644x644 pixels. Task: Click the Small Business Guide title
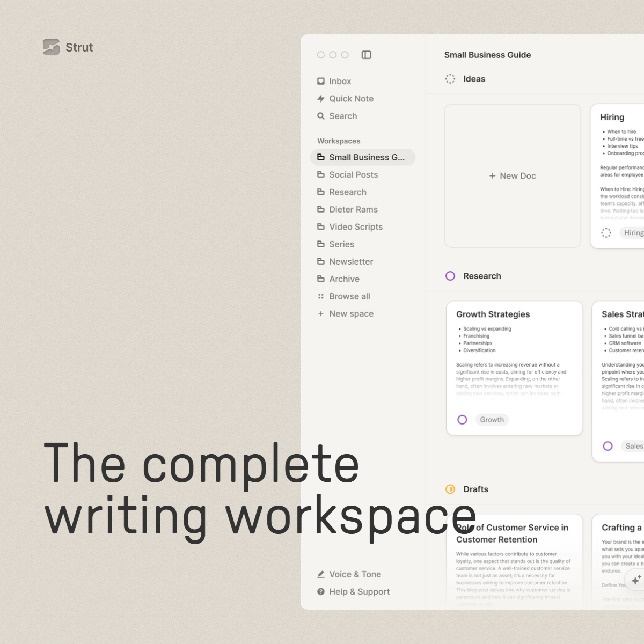click(487, 55)
